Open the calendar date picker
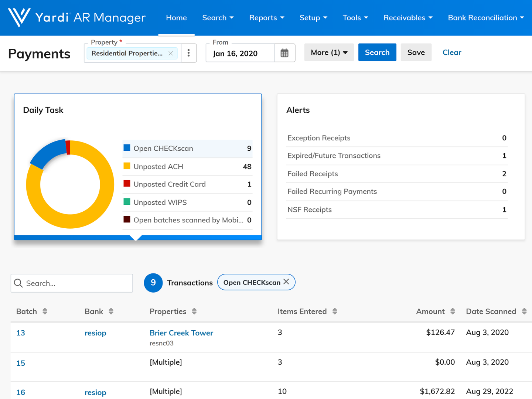The width and height of the screenshot is (532, 399). [284, 53]
